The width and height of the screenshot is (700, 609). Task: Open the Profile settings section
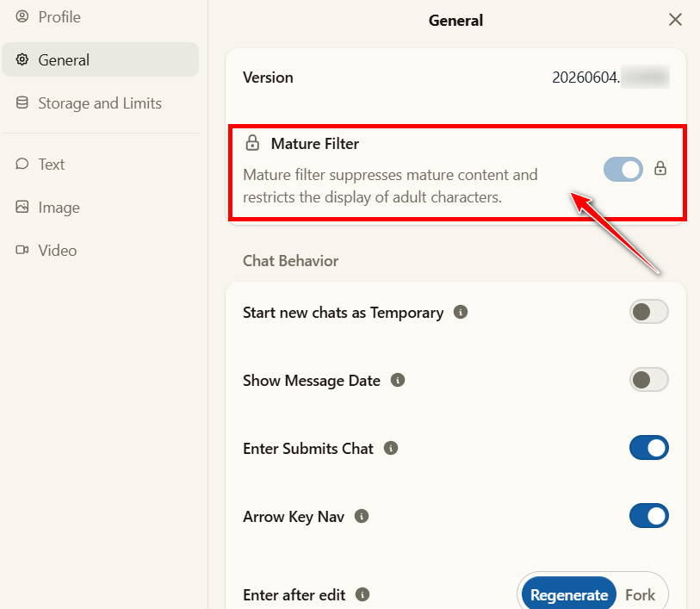pyautogui.click(x=100, y=17)
